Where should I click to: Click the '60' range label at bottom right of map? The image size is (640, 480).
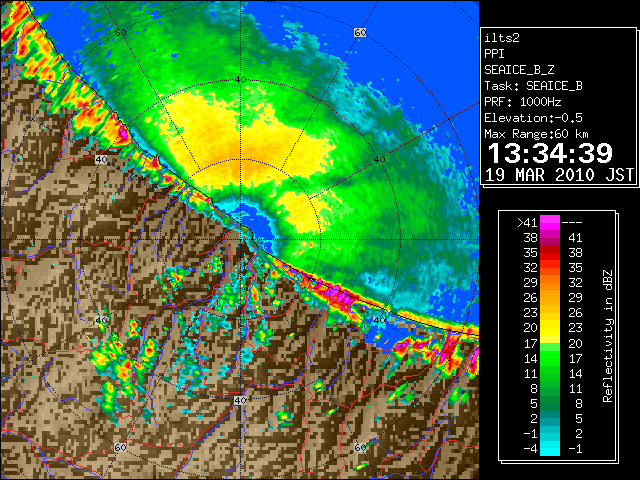[360, 448]
